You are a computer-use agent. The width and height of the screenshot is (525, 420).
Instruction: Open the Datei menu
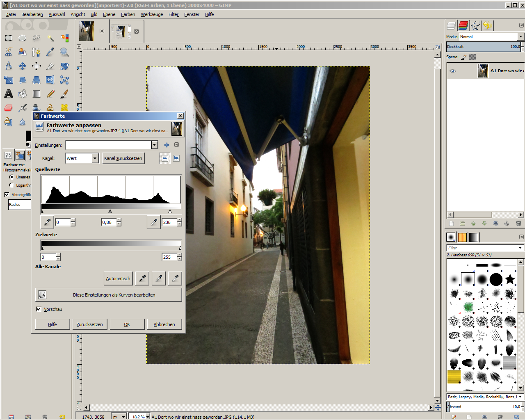11,14
